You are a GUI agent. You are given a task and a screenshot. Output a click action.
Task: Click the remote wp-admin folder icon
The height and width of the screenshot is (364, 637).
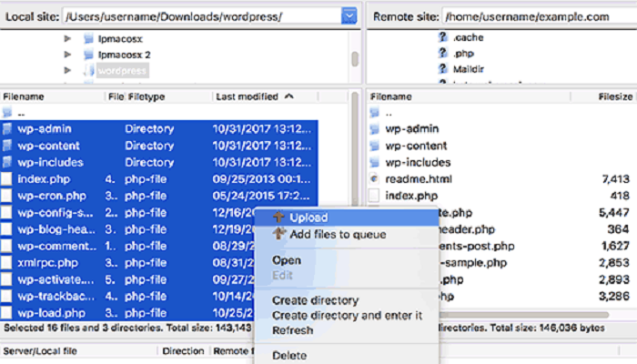374,129
